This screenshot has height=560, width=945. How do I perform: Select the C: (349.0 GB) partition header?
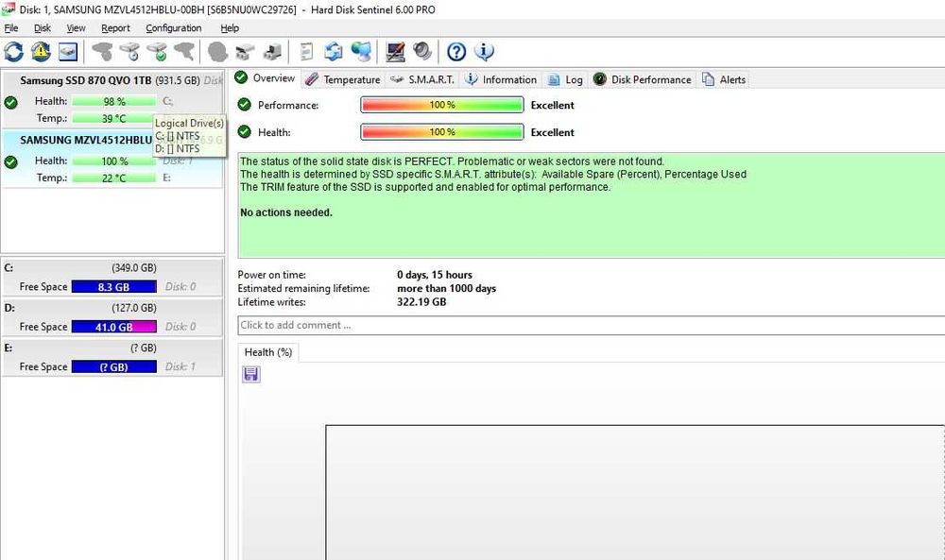pyautogui.click(x=112, y=268)
